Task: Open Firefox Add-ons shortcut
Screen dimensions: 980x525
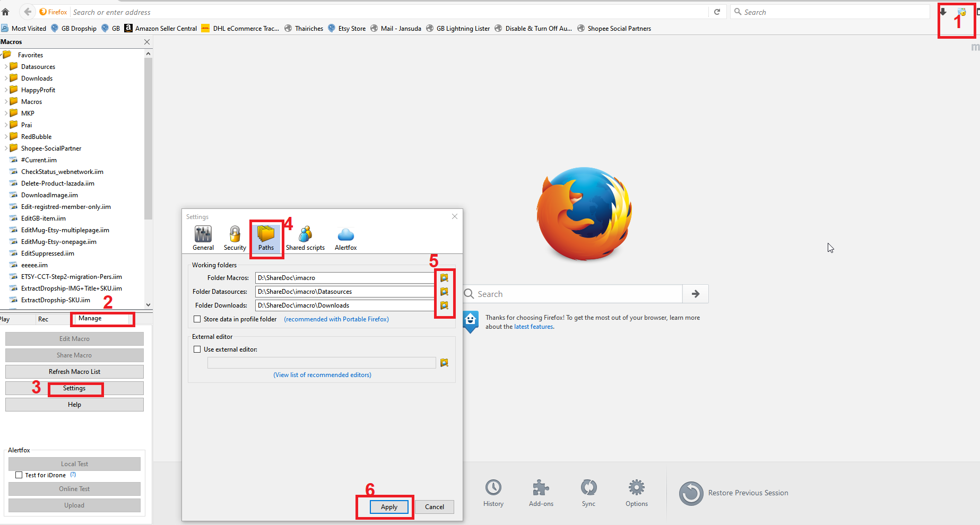Action: click(541, 493)
